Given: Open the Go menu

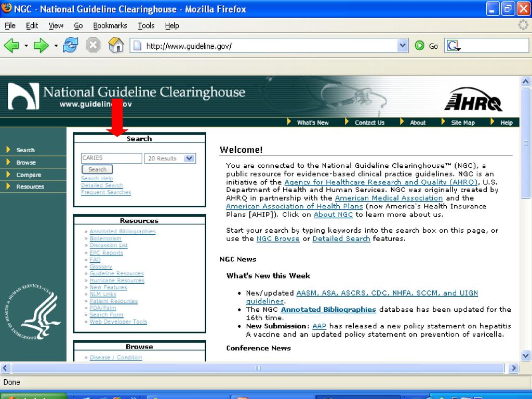Looking at the screenshot, I should point(78,25).
